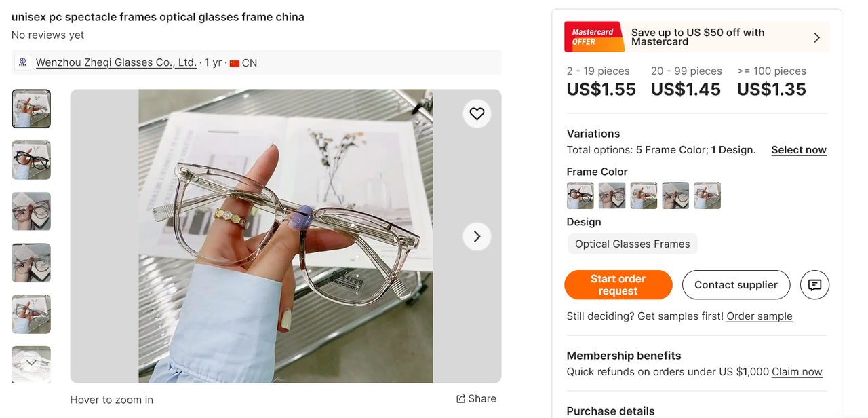Click Select now for variations
This screenshot has height=418, width=868.
799,150
